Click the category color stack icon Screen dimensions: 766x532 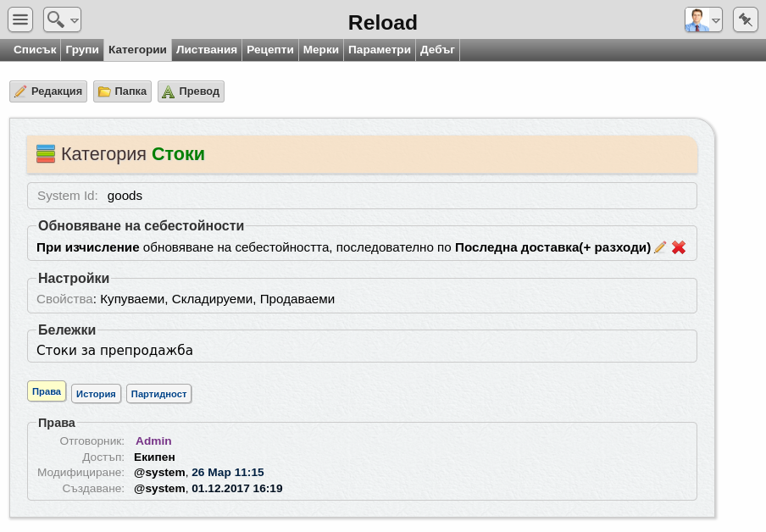click(46, 153)
